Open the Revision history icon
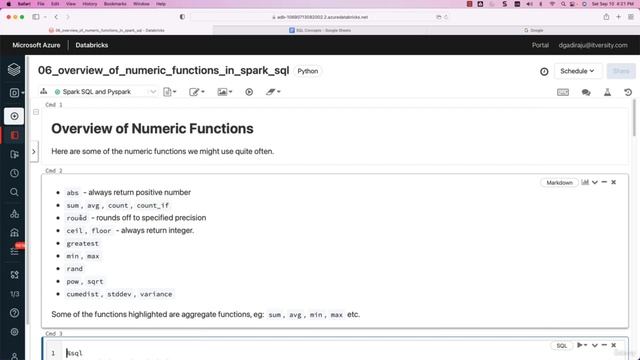The height and width of the screenshot is (360, 640). [x=628, y=92]
